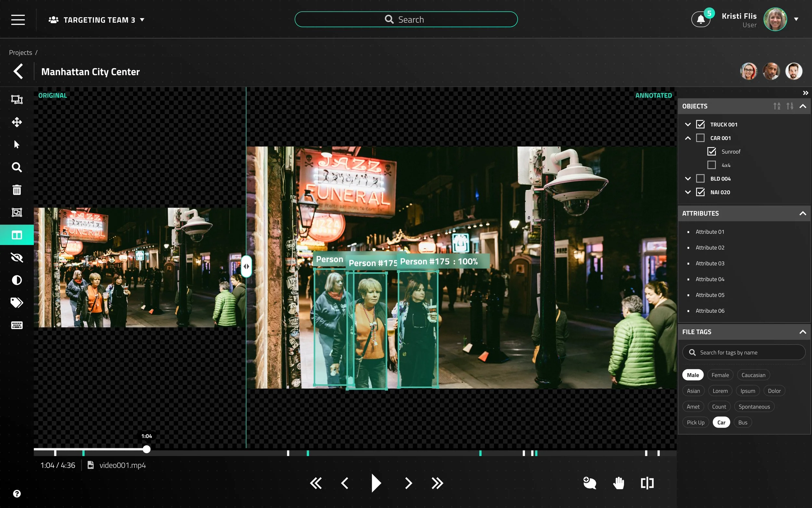Click the video001.mp4 file icon
This screenshot has height=508, width=812.
90,465
